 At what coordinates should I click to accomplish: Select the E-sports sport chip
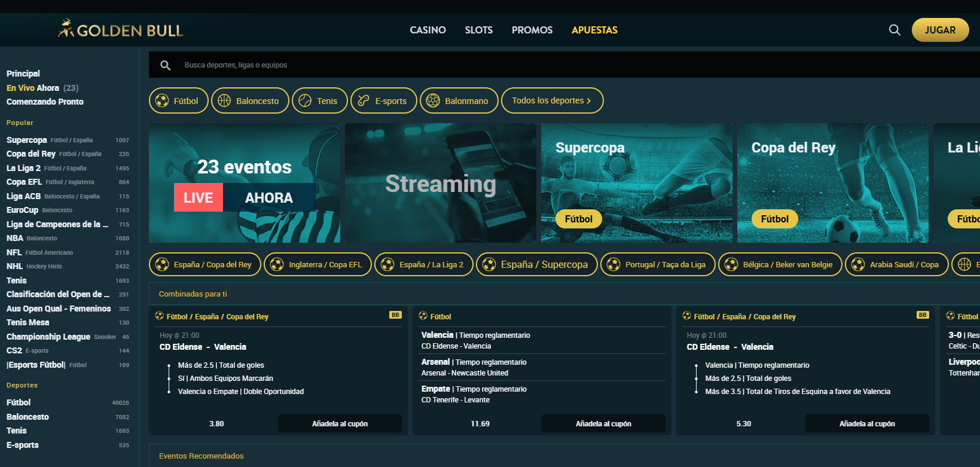pos(384,100)
